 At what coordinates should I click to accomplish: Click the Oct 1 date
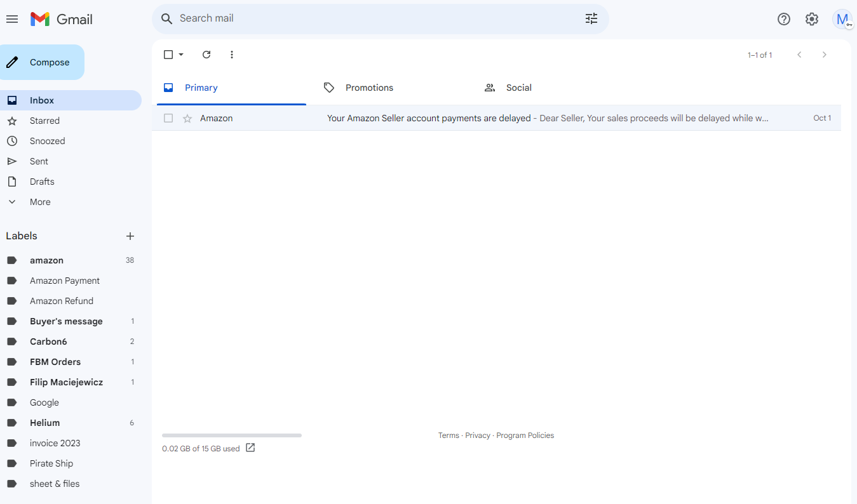point(822,118)
